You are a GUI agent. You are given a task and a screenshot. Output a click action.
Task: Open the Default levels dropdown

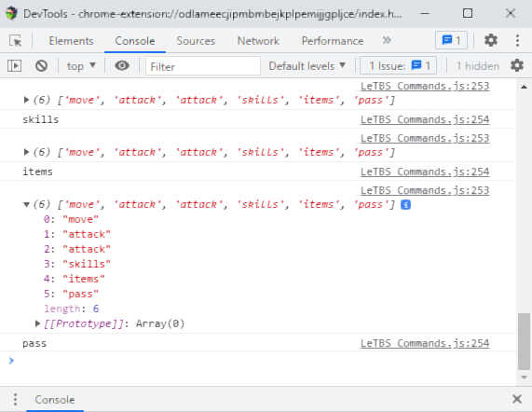click(x=307, y=66)
